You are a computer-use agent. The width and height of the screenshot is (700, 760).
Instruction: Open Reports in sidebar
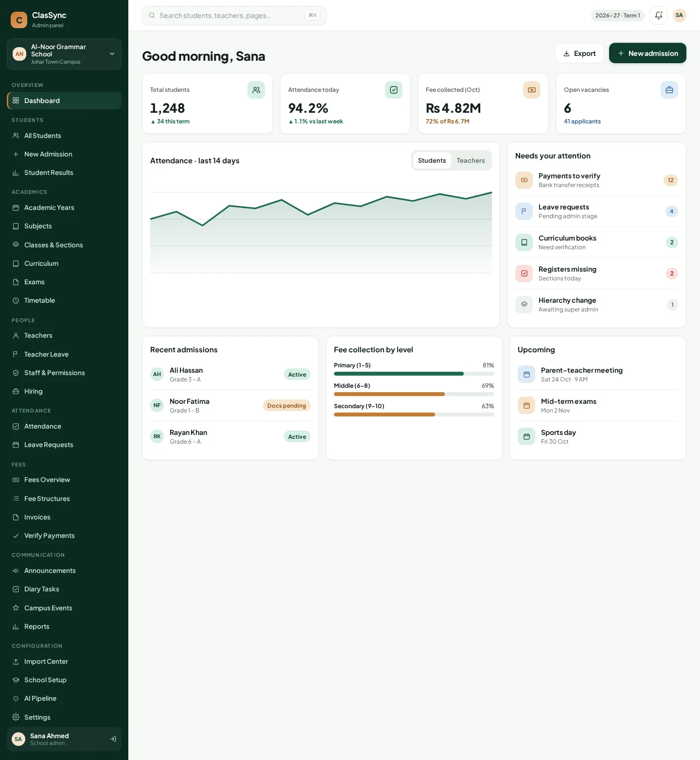(64, 626)
